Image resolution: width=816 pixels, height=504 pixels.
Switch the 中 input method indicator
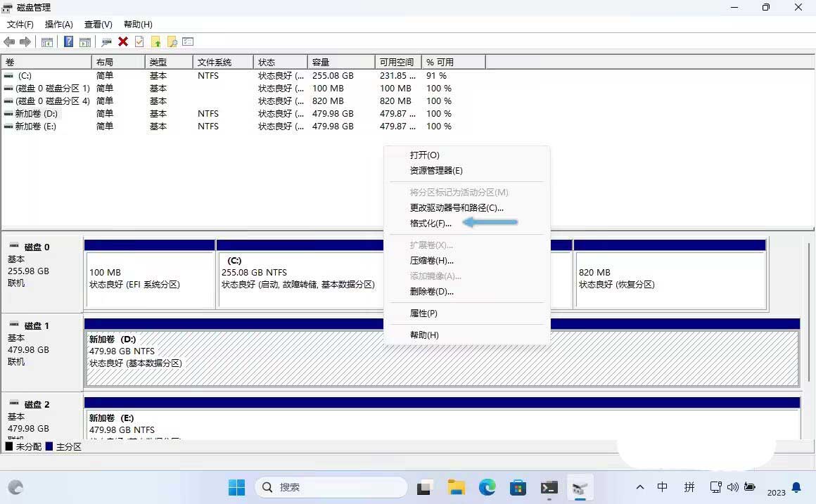663,487
